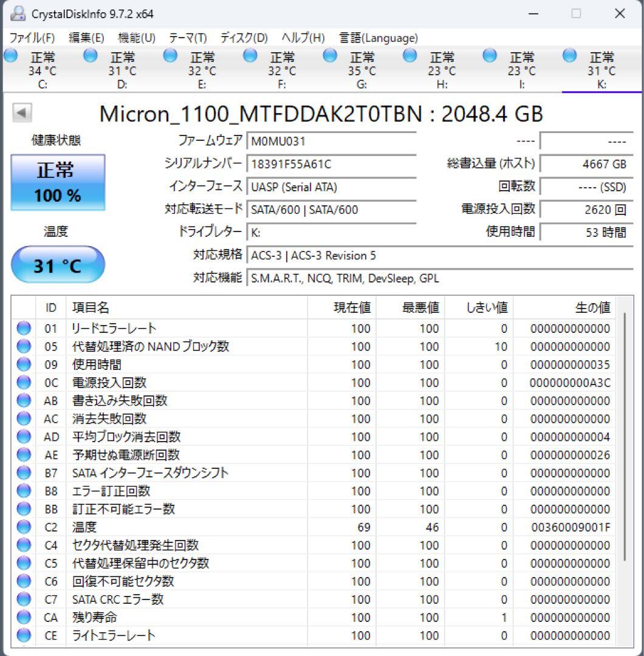Viewport: 644px width, 656px height.
Task: Click the rotation rate value ---- (SSD)
Action: click(586, 187)
